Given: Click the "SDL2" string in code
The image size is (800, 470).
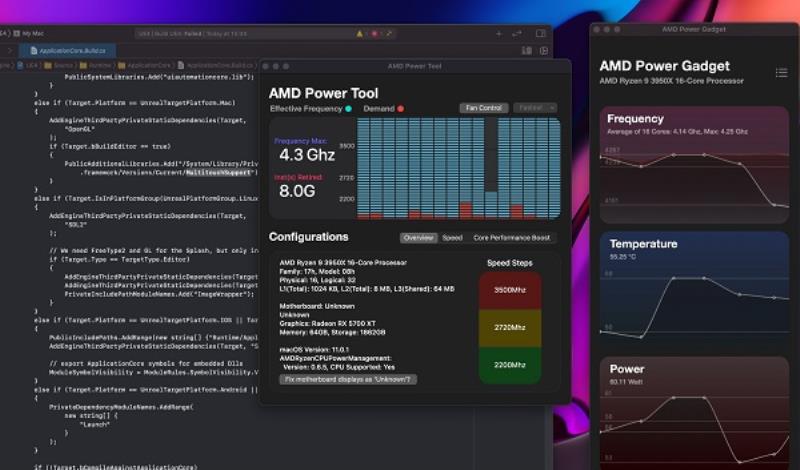Looking at the screenshot, I should tap(76, 225).
